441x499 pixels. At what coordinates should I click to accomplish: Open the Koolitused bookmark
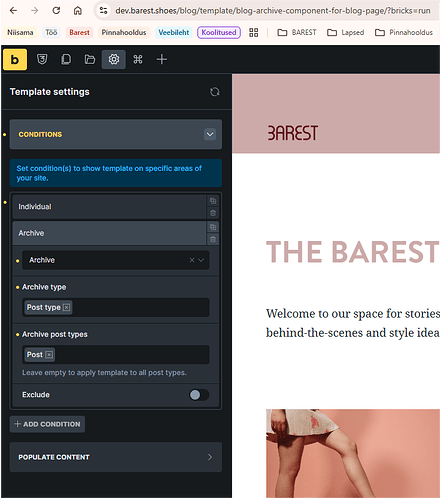coord(219,32)
